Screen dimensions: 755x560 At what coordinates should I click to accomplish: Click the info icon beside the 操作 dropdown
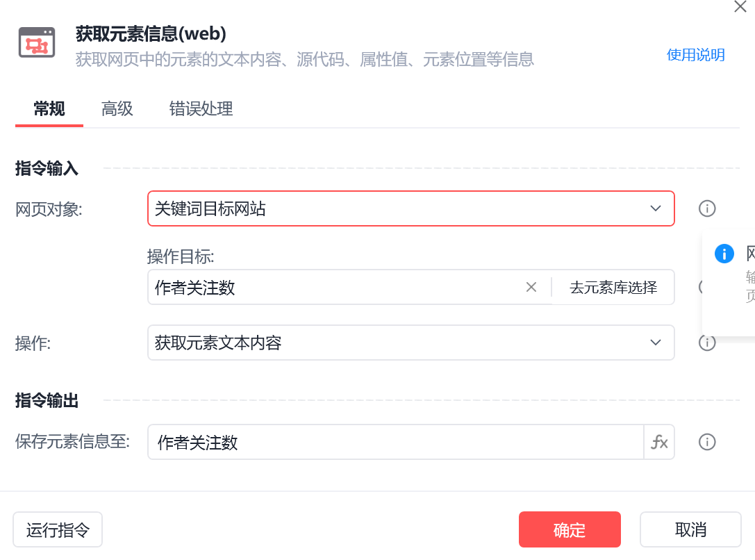tap(706, 343)
